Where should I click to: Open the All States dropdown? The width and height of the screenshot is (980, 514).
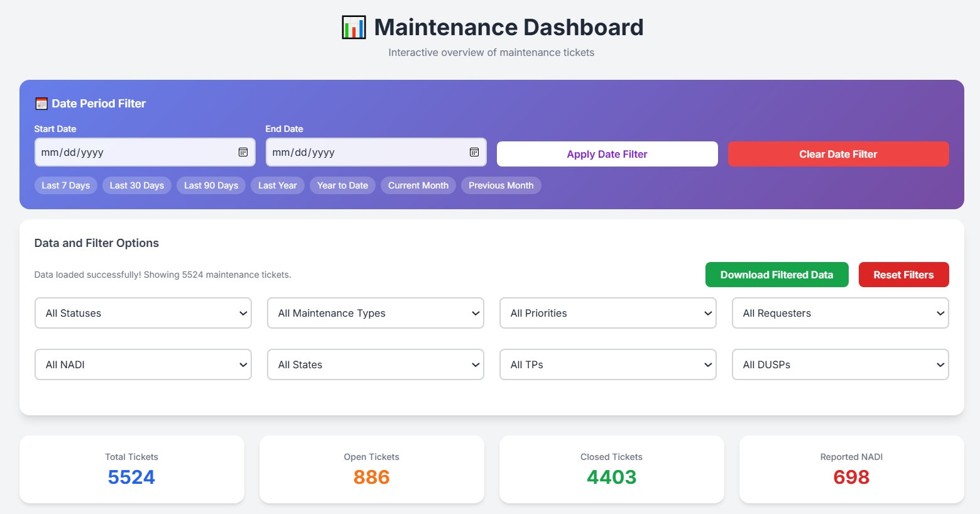pyautogui.click(x=376, y=364)
